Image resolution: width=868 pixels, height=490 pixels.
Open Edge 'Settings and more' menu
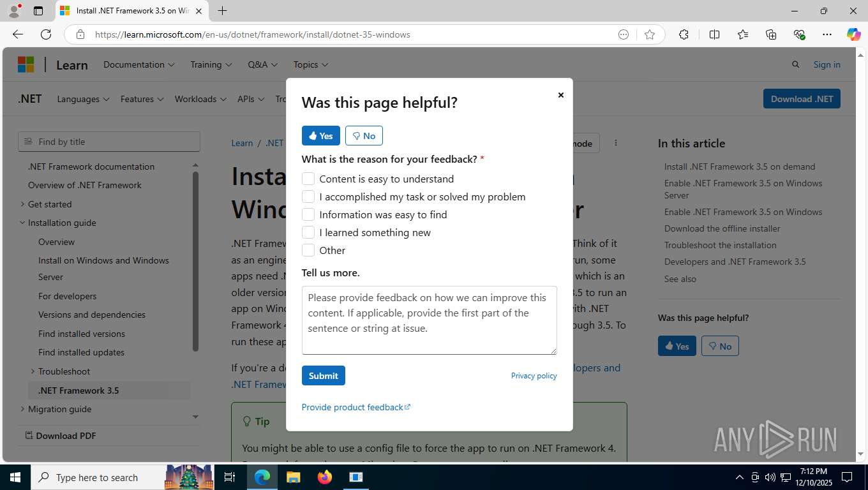[x=827, y=34]
